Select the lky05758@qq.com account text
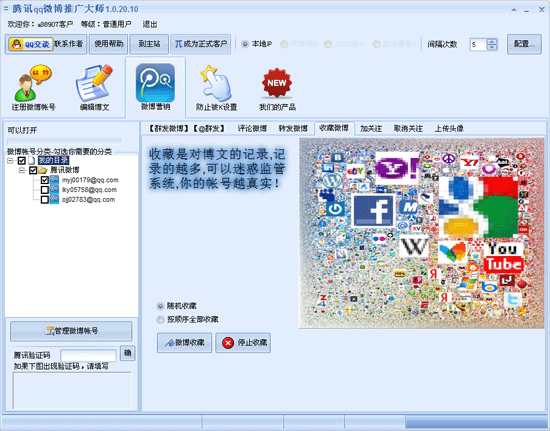550x431 pixels. (x=89, y=190)
